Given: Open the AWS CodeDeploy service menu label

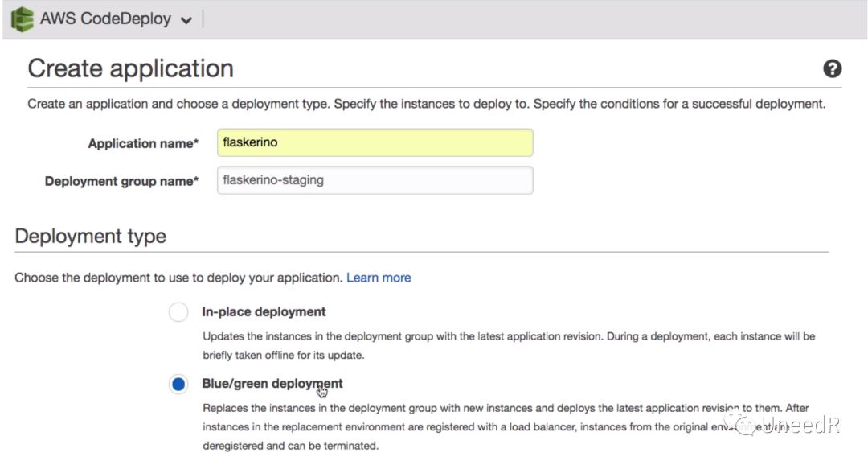Looking at the screenshot, I should click(x=105, y=19).
